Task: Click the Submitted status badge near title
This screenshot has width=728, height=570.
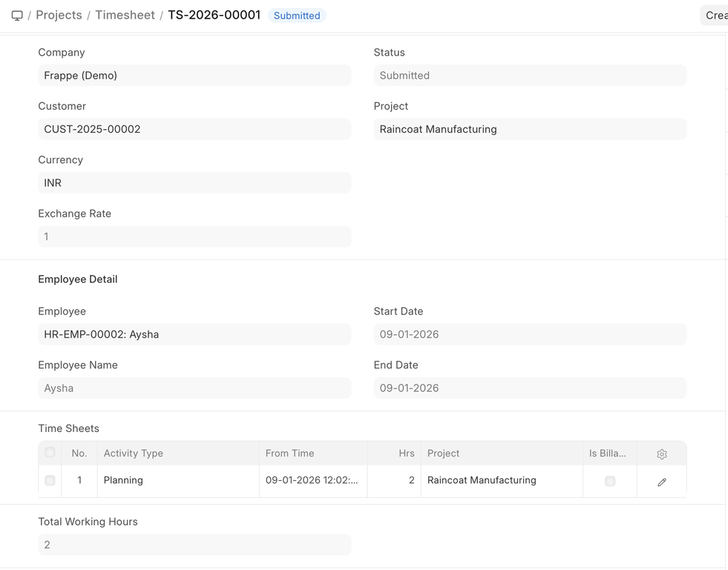Action: [297, 16]
